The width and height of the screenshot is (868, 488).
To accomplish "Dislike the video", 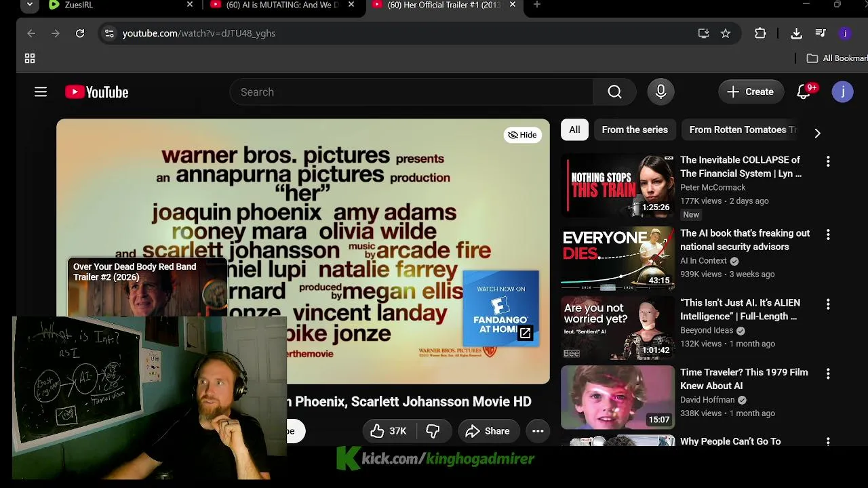I will 433,431.
